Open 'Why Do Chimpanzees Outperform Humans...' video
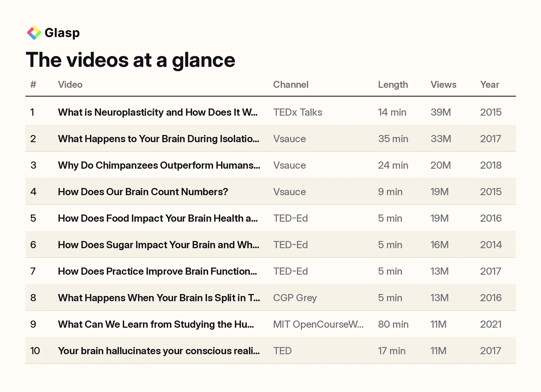541x392 pixels. pos(159,165)
